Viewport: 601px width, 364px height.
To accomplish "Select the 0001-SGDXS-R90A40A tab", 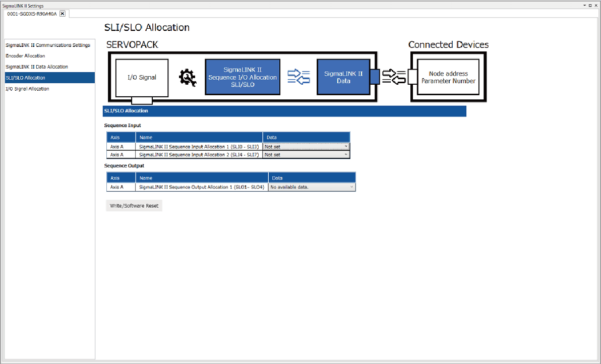I will click(x=32, y=14).
